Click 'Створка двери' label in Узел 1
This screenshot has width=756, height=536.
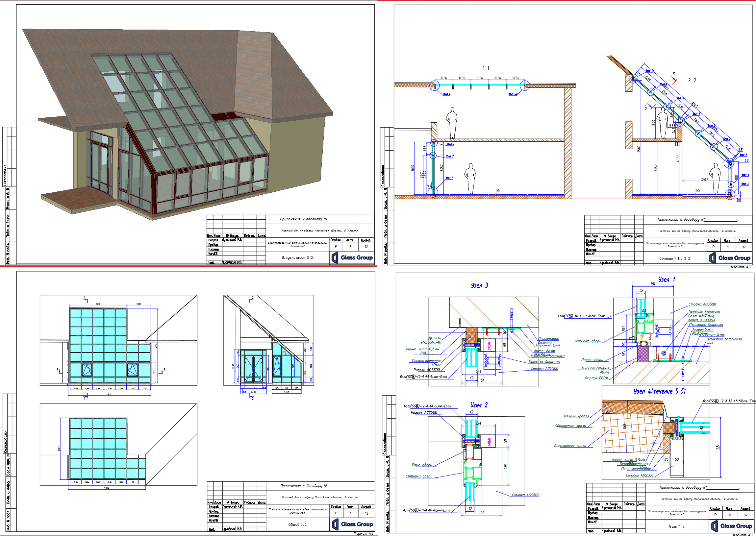pyautogui.click(x=588, y=341)
